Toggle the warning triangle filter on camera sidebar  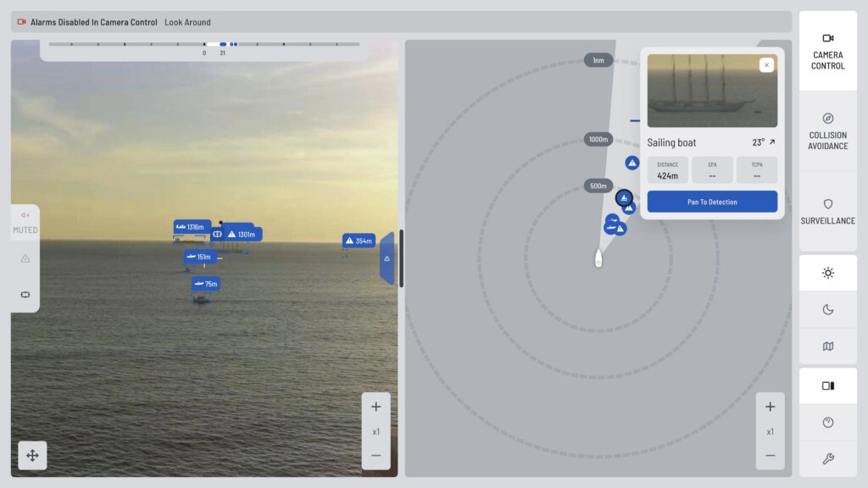[25, 258]
